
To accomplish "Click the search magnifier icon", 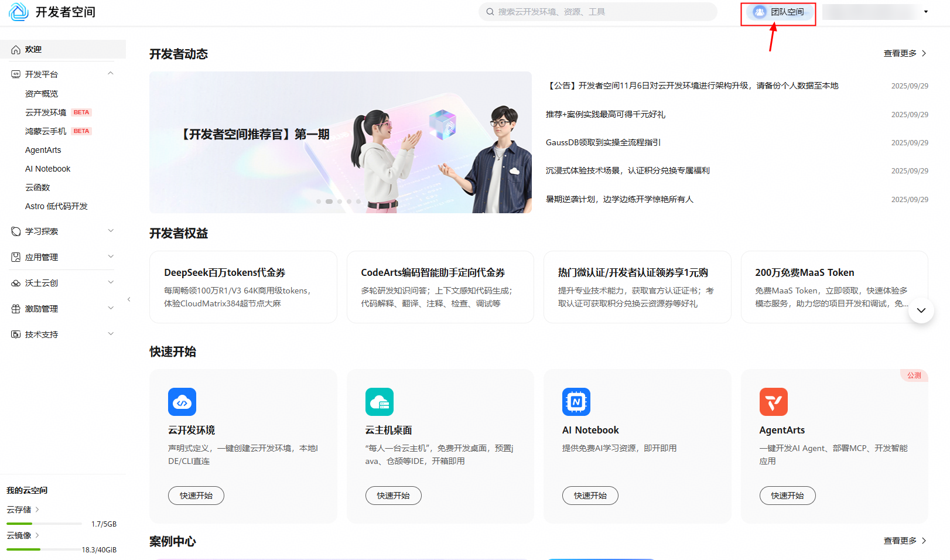I will (490, 12).
